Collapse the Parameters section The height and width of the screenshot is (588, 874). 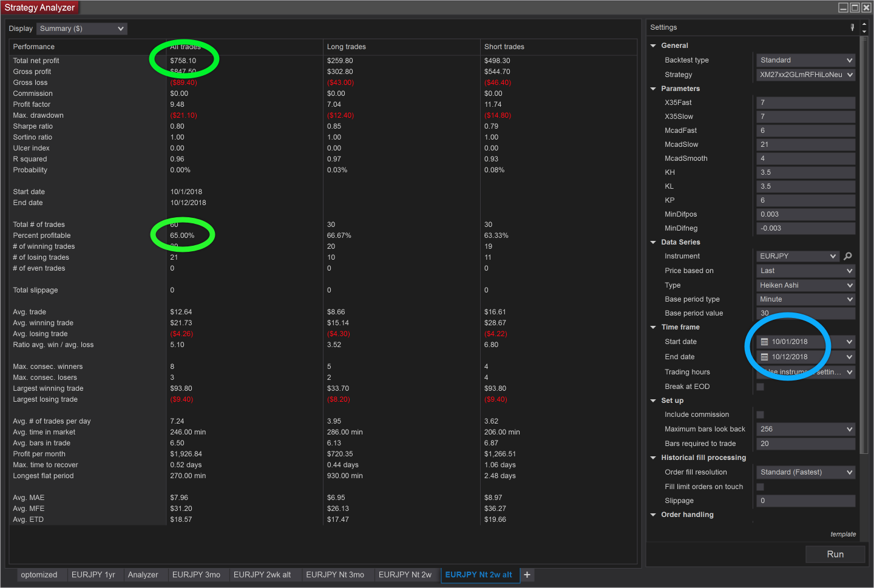[653, 89]
